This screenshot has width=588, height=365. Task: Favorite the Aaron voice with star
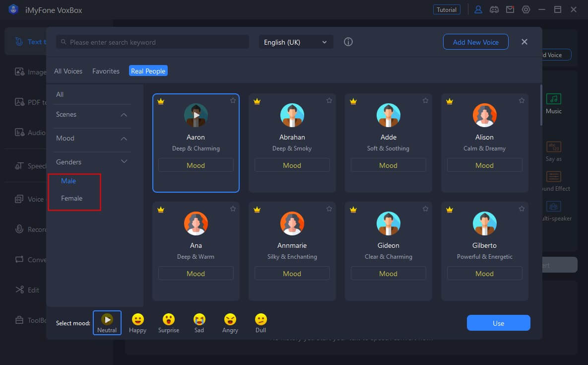[x=233, y=100]
